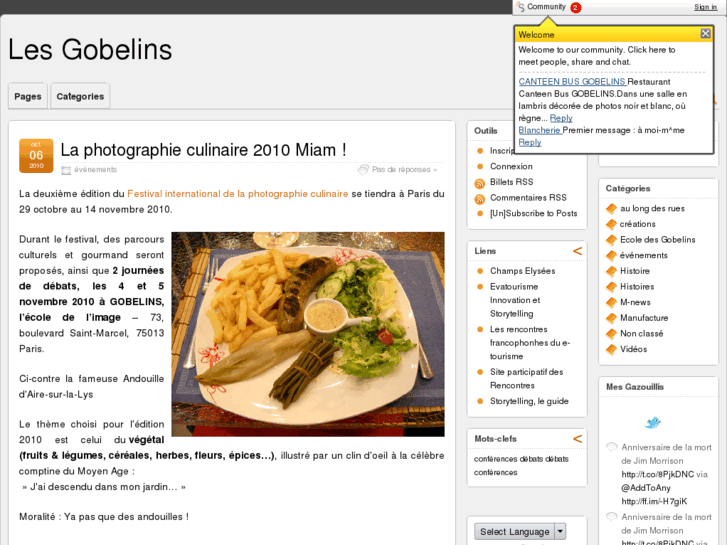The height and width of the screenshot is (545, 727).
Task: Open the Categories menu tab
Action: pos(80,96)
